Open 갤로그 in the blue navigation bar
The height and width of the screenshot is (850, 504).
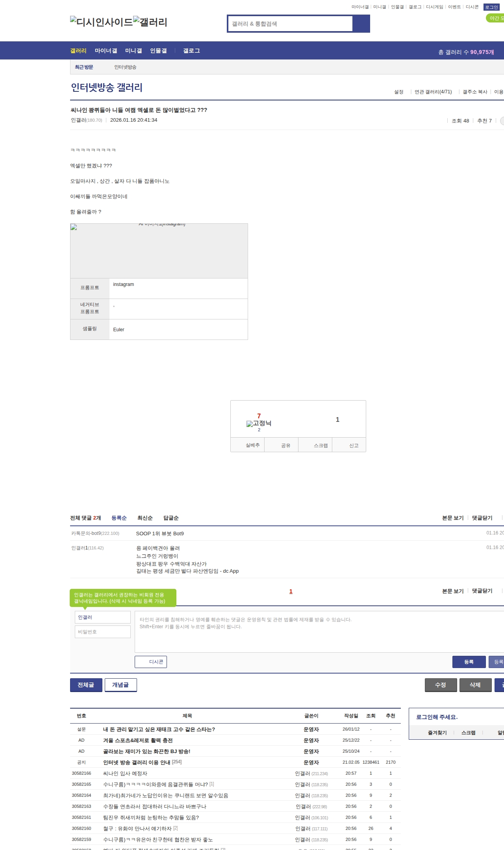click(191, 51)
